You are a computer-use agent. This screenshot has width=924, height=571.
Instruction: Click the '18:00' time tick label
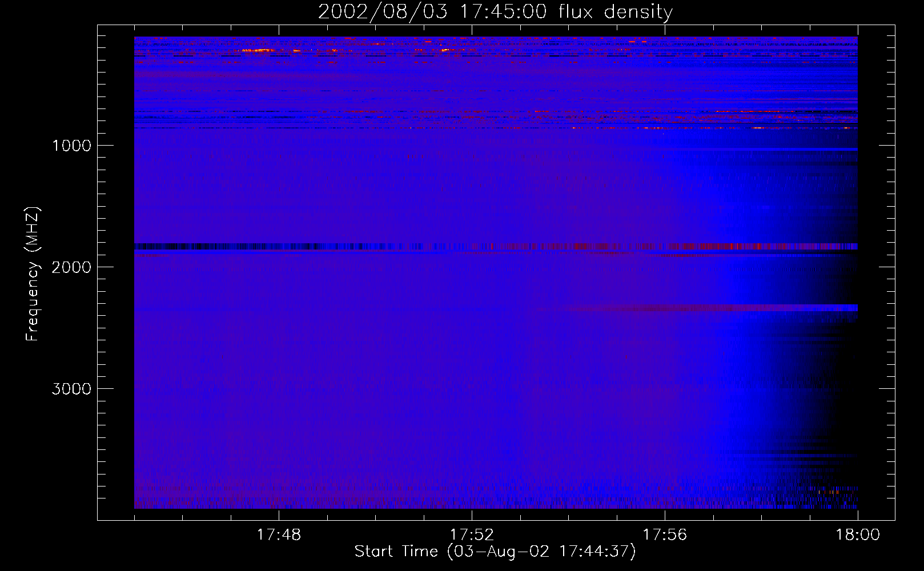858,535
